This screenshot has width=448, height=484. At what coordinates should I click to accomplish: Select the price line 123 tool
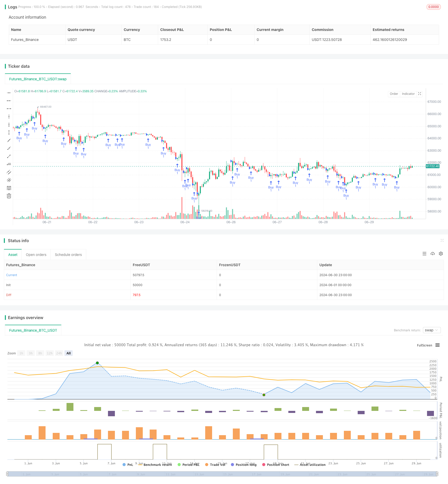pos(9,164)
